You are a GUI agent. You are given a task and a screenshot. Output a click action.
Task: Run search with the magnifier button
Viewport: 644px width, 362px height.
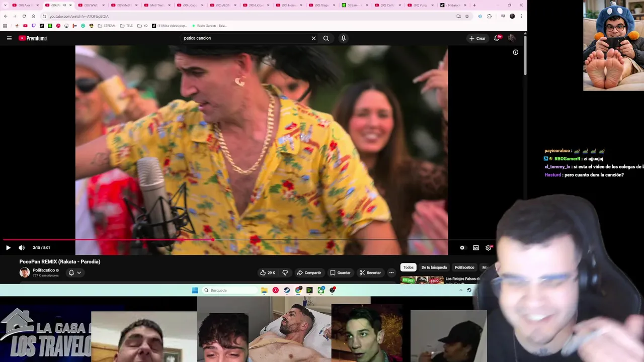[x=326, y=38]
